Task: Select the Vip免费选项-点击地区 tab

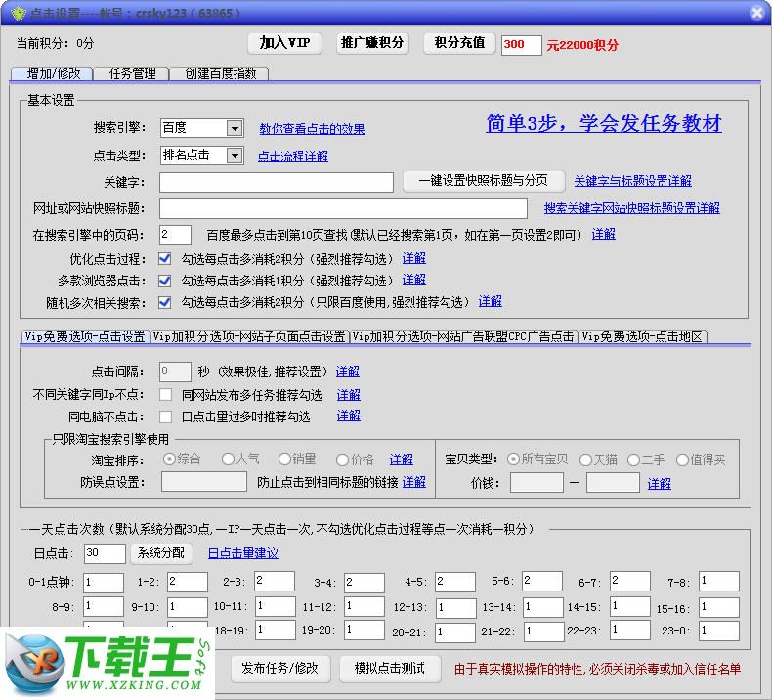Action: 642,337
